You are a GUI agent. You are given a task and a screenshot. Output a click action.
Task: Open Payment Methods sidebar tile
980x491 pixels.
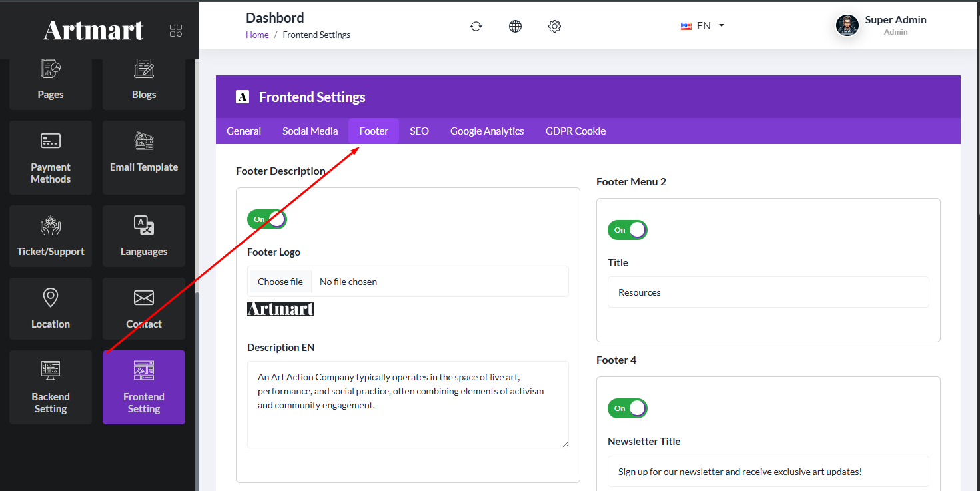(x=51, y=157)
